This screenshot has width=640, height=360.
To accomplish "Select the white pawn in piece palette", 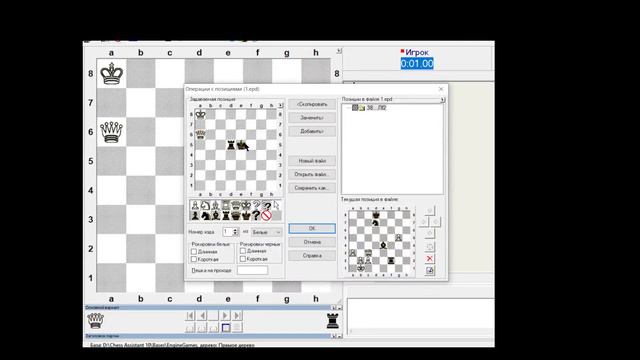I will tap(195, 205).
